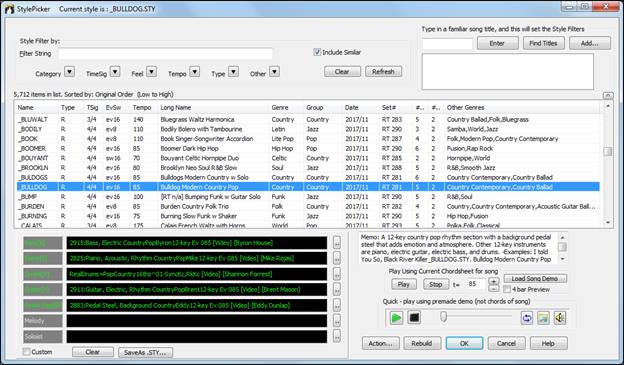The height and width of the screenshot is (365, 624).
Task: Increase tempo with the plus stepper
Action: [493, 281]
